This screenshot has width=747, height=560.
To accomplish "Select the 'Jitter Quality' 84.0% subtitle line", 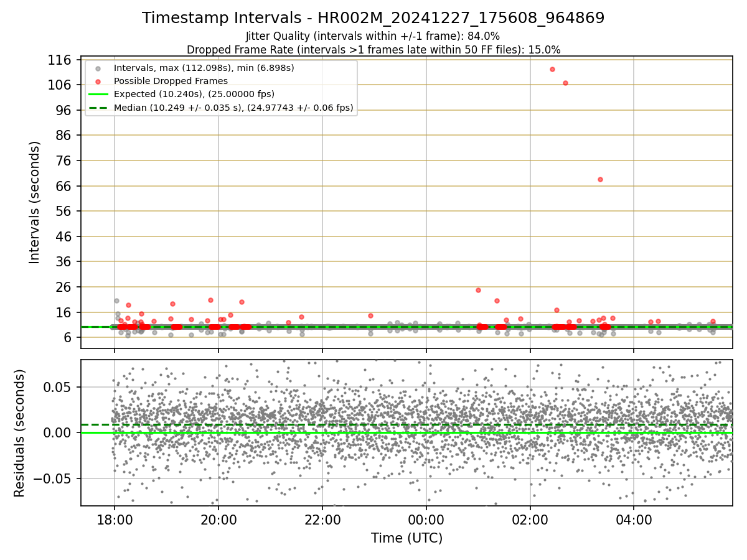I will pyautogui.click(x=373, y=36).
